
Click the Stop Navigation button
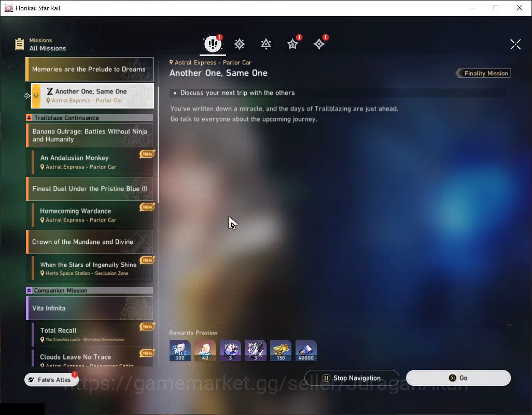click(352, 378)
